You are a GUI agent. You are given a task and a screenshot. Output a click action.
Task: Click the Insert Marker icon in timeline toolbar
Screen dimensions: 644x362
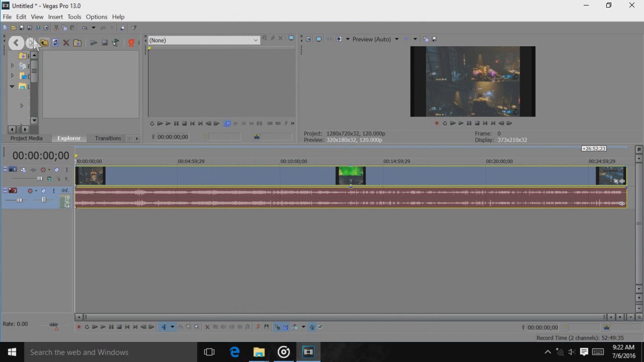click(258, 327)
